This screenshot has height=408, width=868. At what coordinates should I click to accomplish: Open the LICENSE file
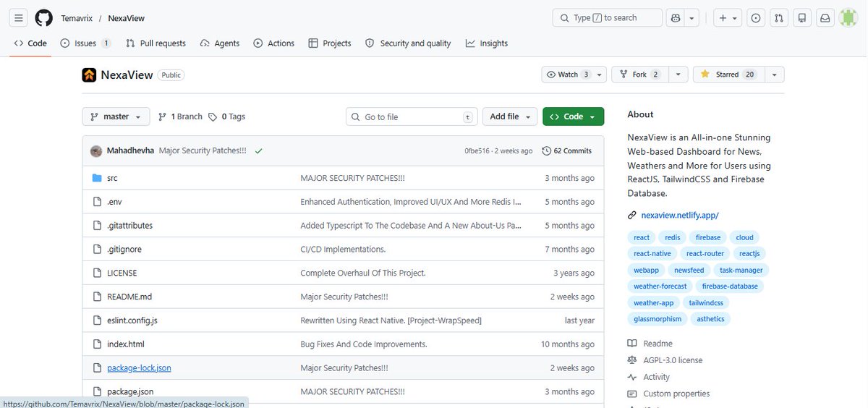[122, 273]
